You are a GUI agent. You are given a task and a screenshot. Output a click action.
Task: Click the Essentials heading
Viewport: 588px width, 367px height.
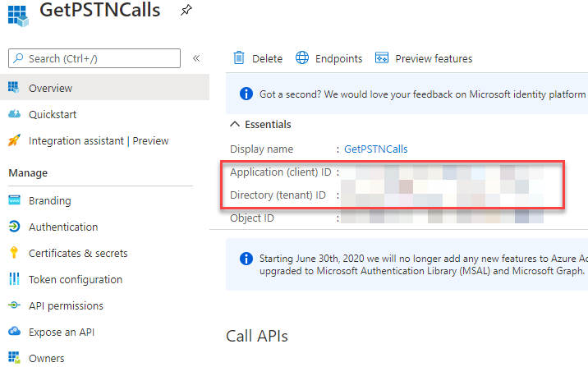click(268, 124)
